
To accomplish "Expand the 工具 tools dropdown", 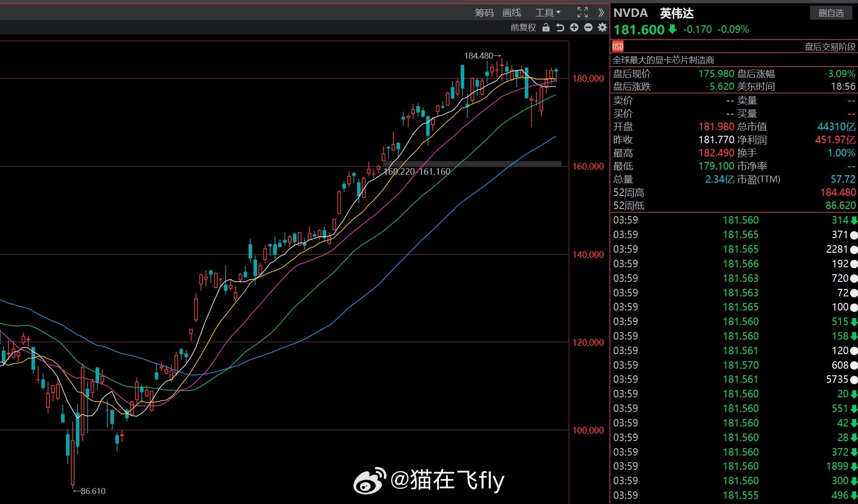I will [548, 13].
